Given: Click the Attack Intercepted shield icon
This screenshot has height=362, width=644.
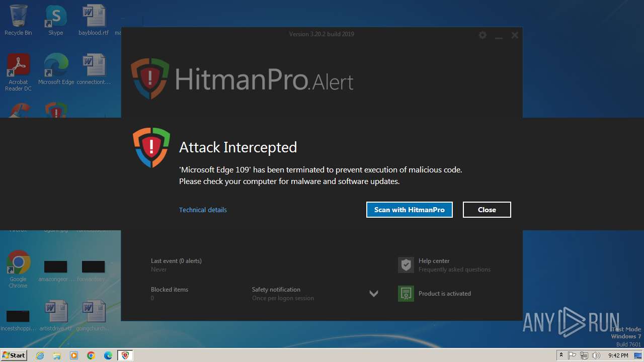Looking at the screenshot, I should [151, 147].
